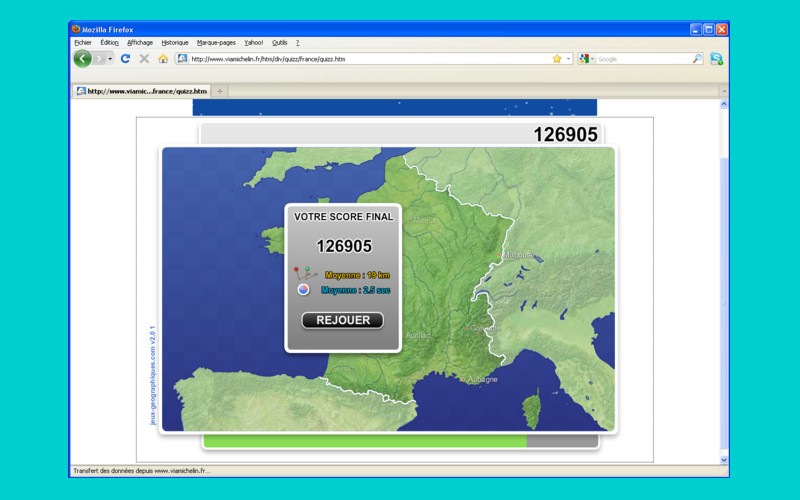The image size is (800, 500).
Task: Expand the URL history dropdown arrow
Action: 569,59
